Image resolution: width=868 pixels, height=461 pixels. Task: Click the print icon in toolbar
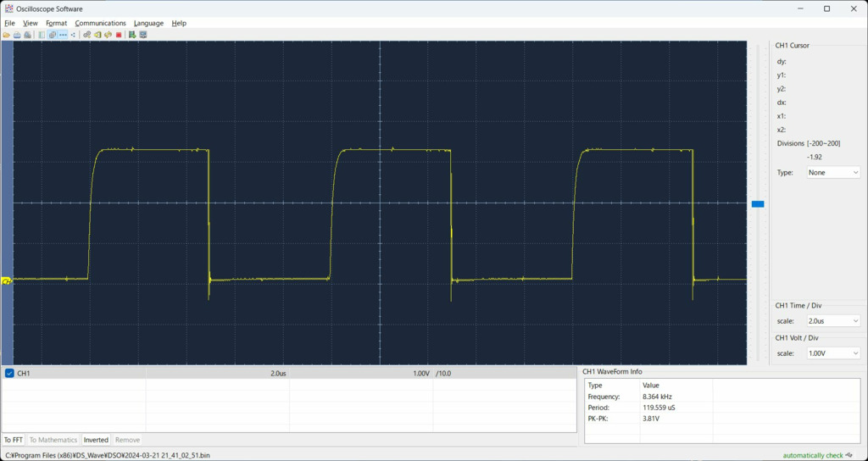click(17, 34)
